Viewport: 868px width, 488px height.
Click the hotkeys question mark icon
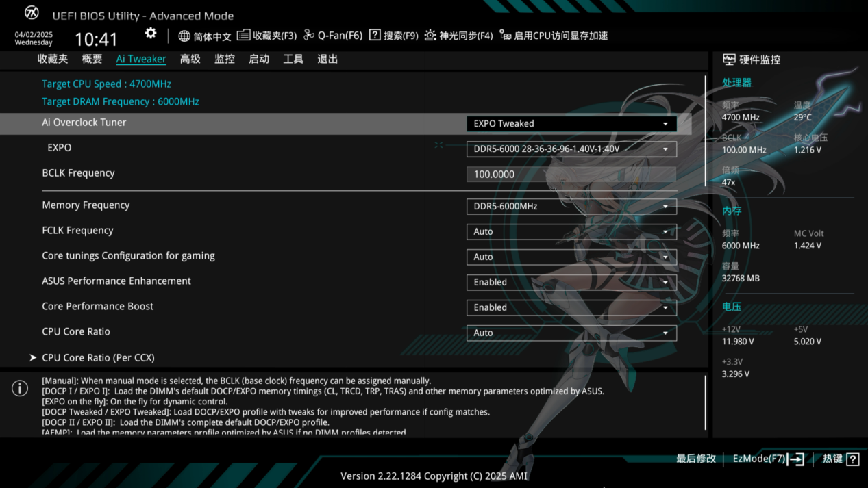[x=852, y=459]
